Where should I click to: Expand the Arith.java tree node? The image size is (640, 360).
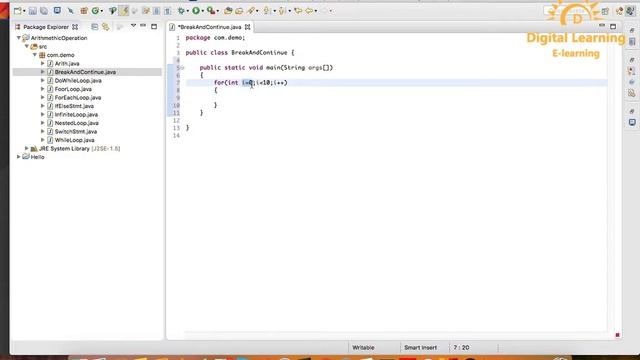(43, 63)
